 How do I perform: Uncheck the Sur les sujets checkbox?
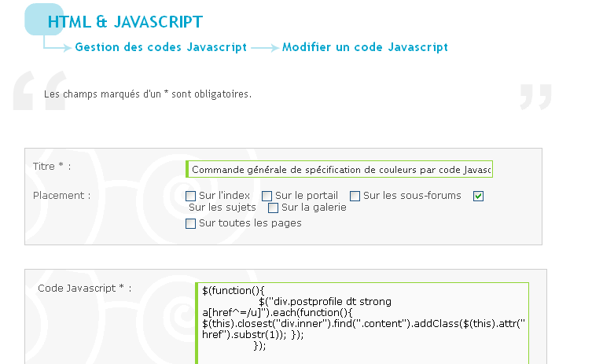point(478,196)
